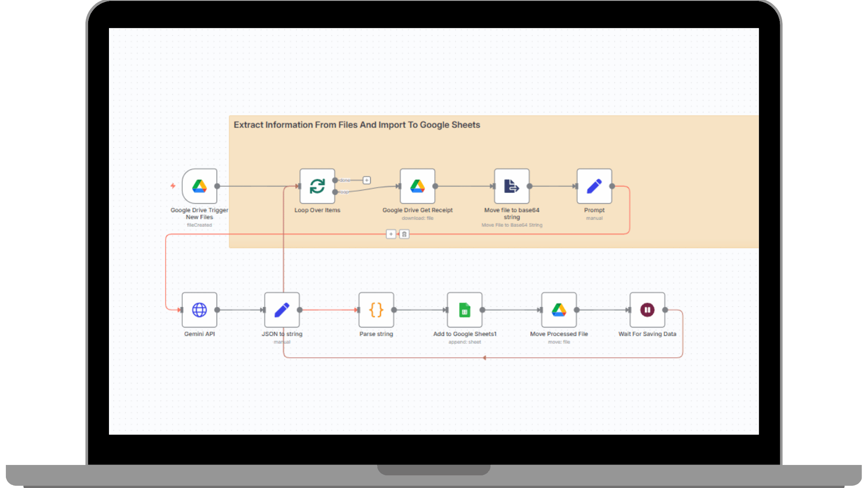
Task: Select the Move Processed File node
Action: tap(559, 310)
